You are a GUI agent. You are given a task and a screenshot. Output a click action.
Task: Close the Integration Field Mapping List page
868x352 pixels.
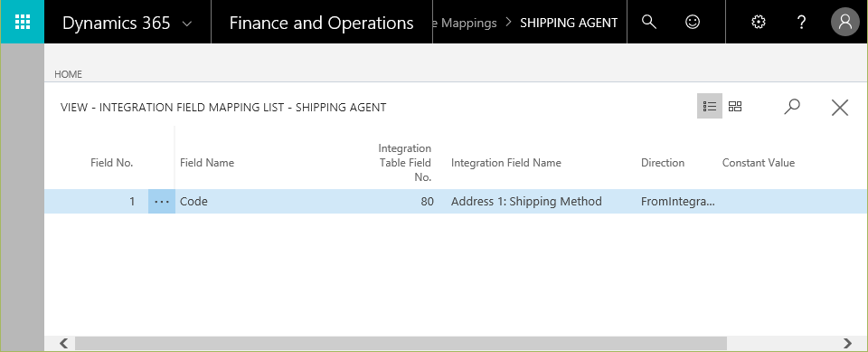pyautogui.click(x=840, y=107)
